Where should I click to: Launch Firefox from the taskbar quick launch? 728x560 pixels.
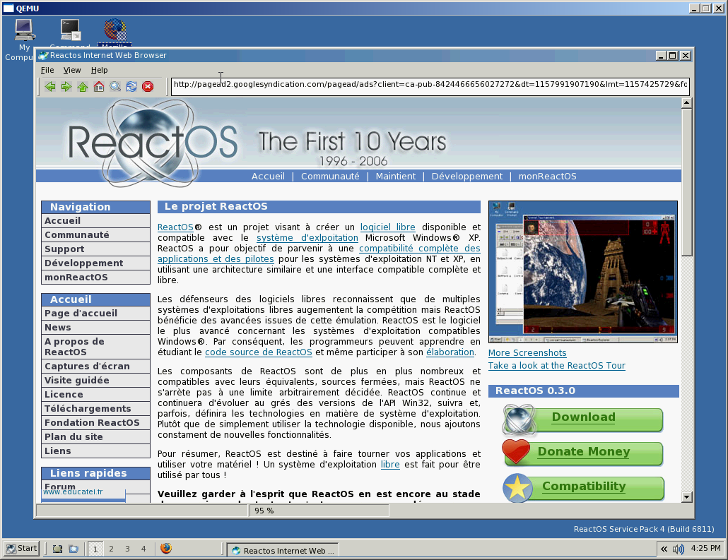(x=166, y=549)
